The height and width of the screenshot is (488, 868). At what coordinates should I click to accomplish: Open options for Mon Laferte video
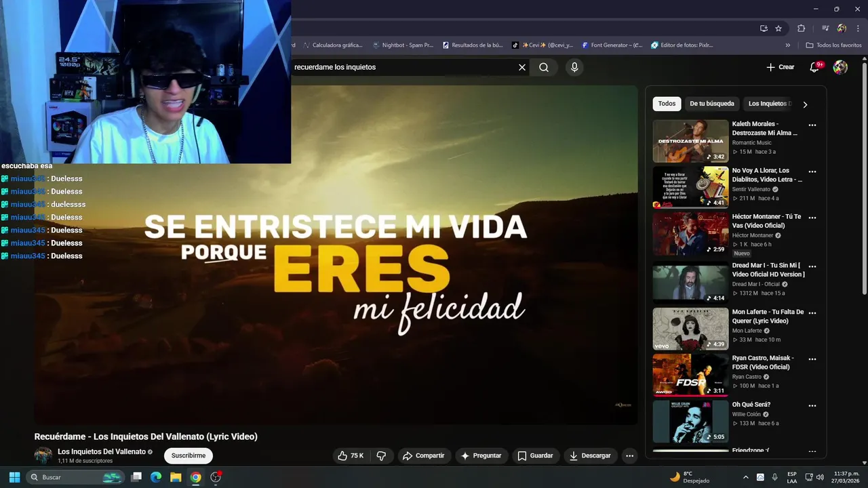812,312
